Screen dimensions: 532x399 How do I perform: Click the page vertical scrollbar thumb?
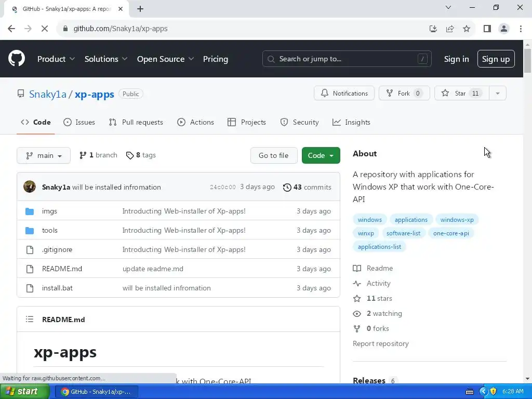pyautogui.click(x=527, y=61)
